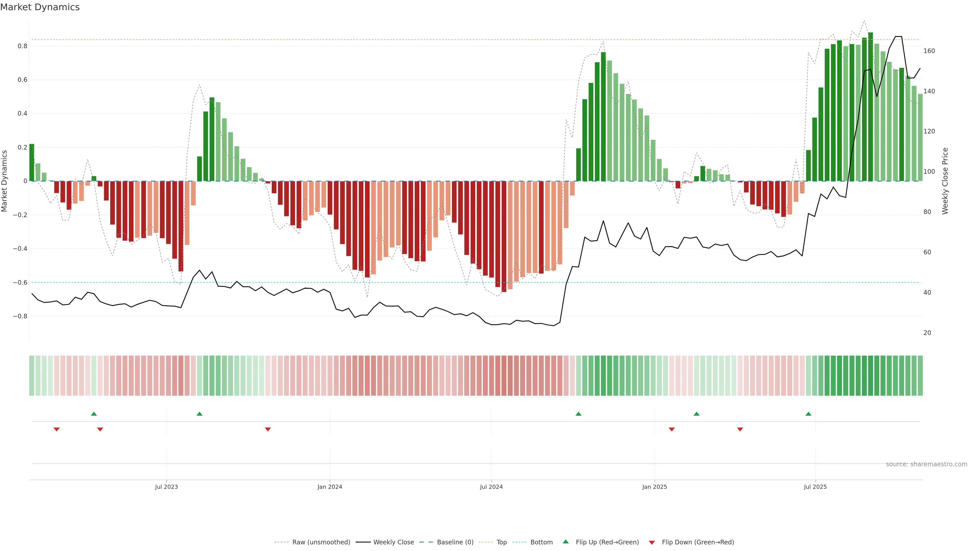Screen dimensions: 980x551
Task: Click the Jul 2024 x-axis label
Action: click(x=491, y=487)
